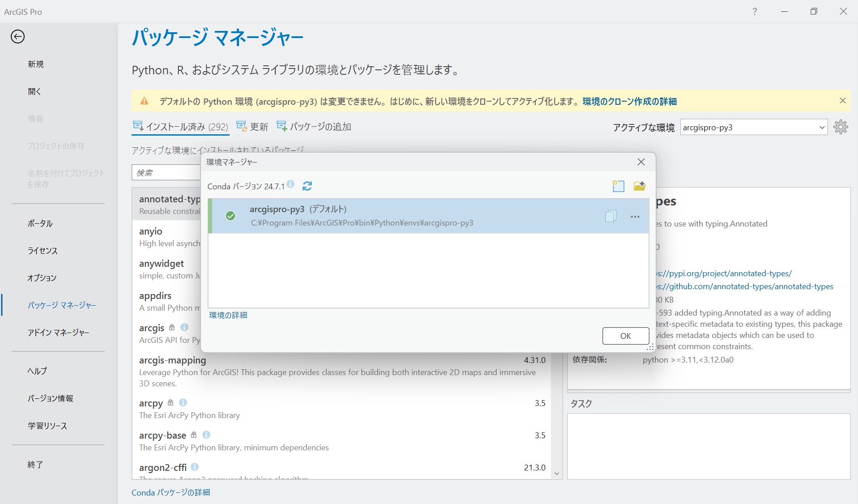This screenshot has height=504, width=858.
Task: Open environment manager gear icon
Action: 841,127
